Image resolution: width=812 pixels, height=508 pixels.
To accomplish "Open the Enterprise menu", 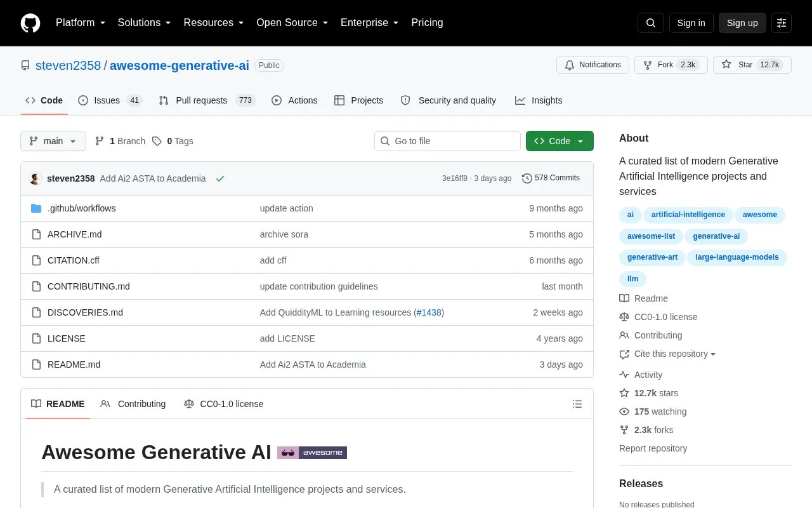I will coord(370,23).
